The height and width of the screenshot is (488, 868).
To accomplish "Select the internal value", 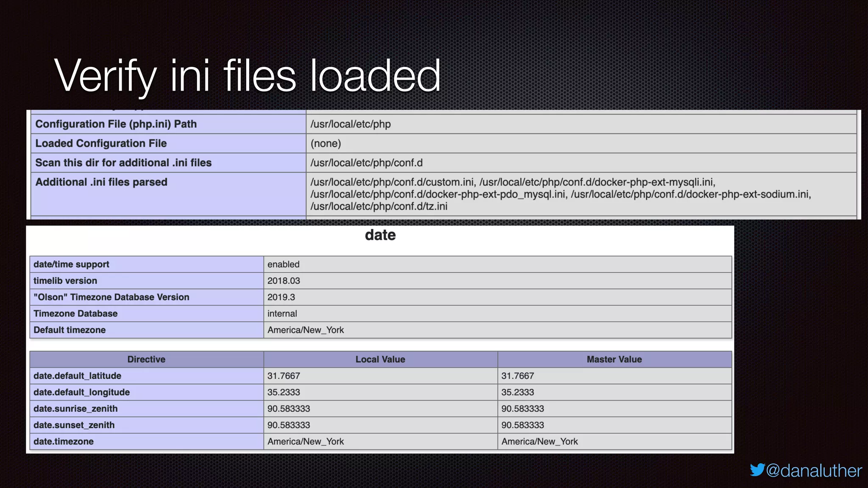I will [x=282, y=313].
